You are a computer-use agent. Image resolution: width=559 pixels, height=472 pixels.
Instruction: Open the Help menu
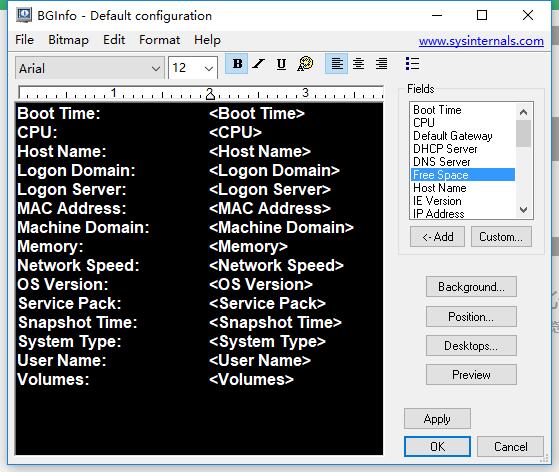[207, 40]
